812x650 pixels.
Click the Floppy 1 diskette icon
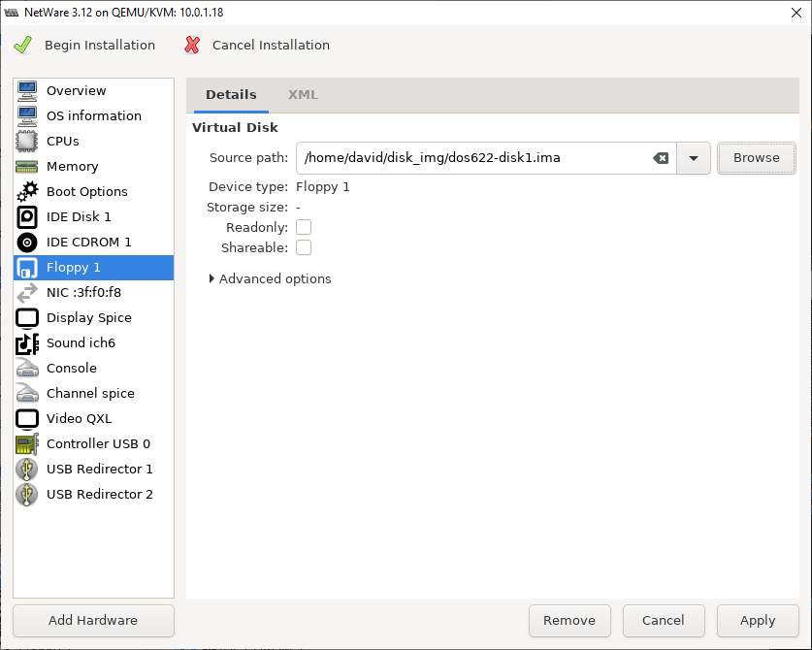coord(27,268)
